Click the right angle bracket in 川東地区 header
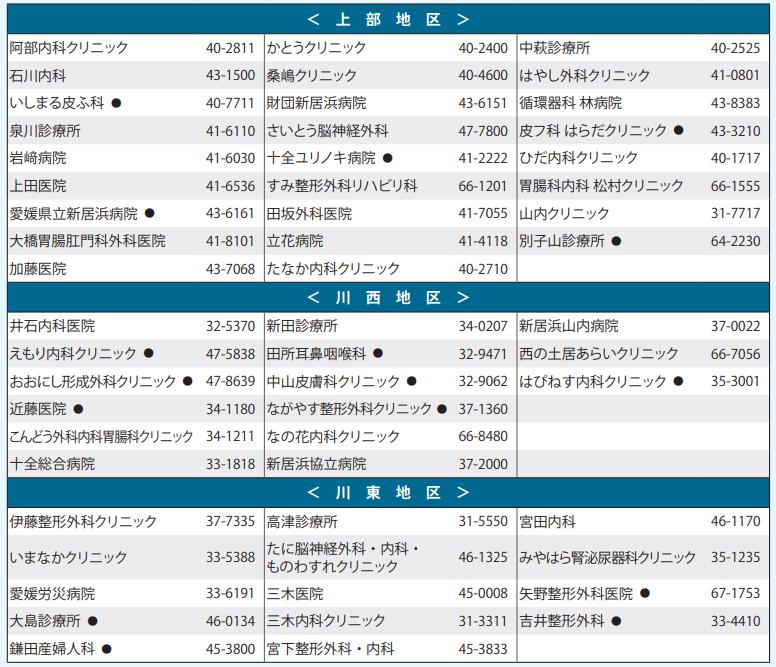Screen dimensions: 776x667 click(462, 493)
